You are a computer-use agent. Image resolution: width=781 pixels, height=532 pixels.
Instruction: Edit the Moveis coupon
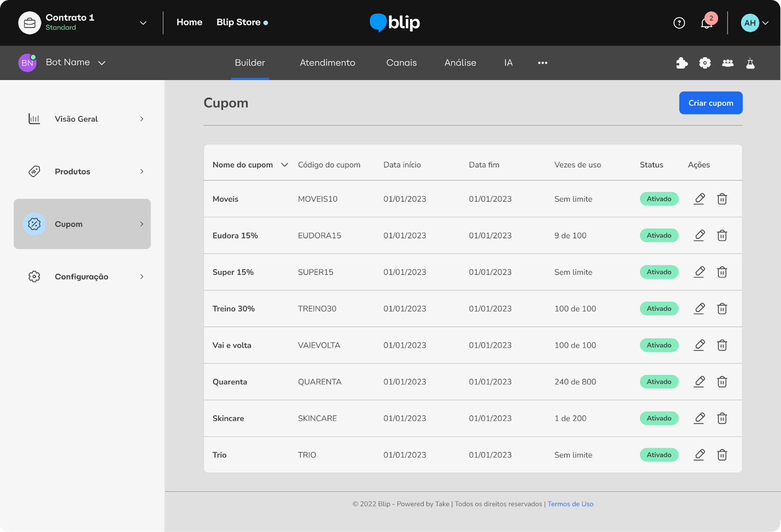click(699, 199)
